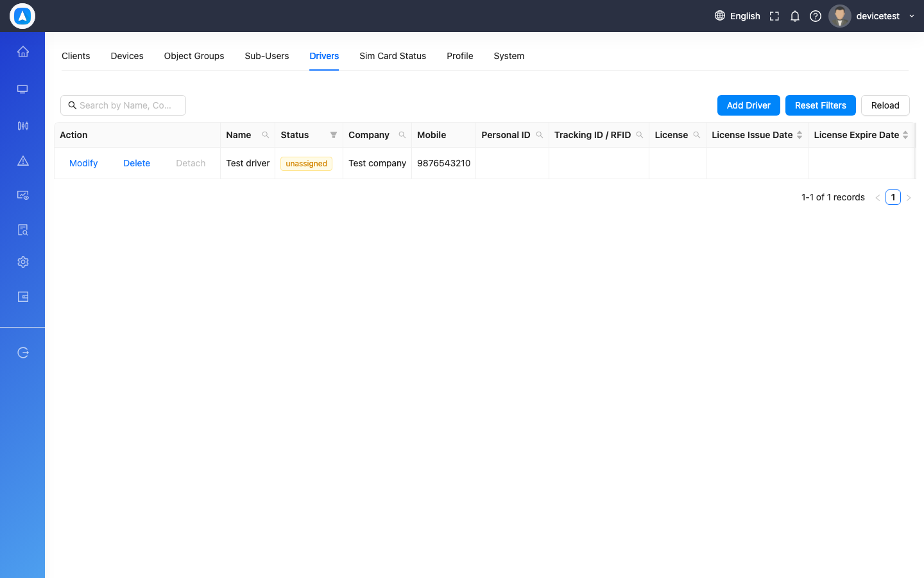The height and width of the screenshot is (578, 924).
Task: Click the License column search icon
Action: point(697,135)
